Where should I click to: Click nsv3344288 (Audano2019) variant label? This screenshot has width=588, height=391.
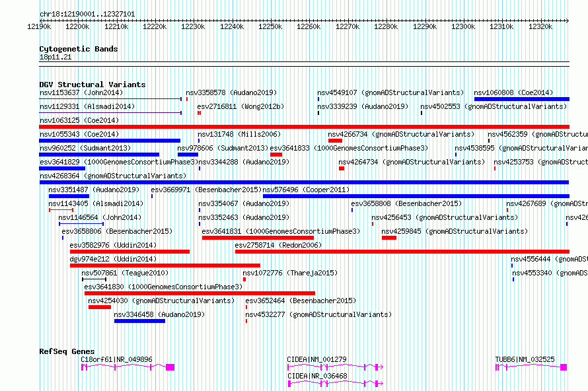[x=244, y=162]
